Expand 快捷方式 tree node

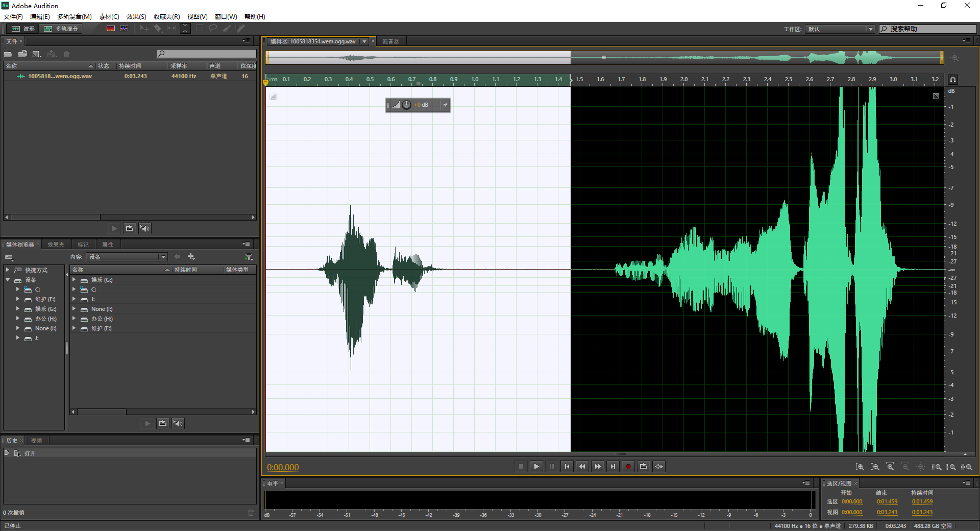(x=8, y=270)
